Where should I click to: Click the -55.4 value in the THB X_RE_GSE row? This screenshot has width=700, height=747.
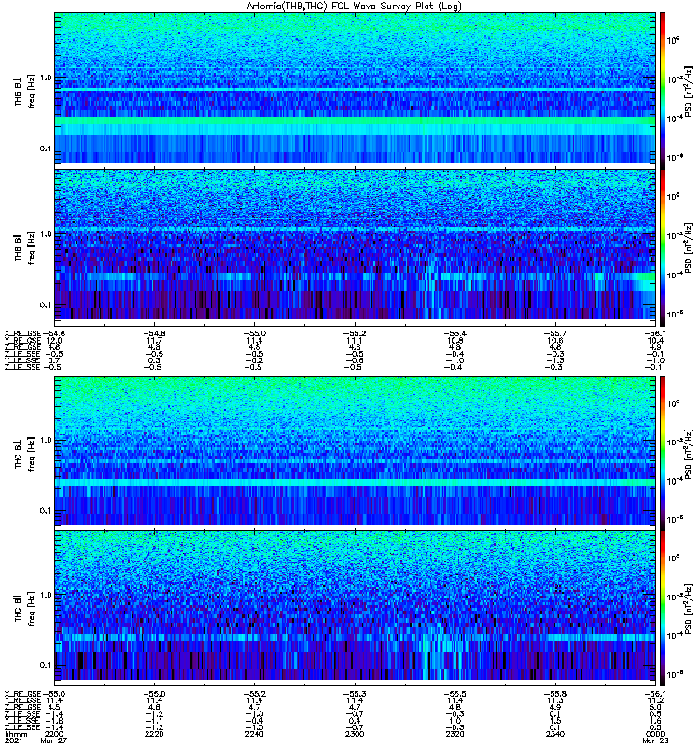click(455, 334)
